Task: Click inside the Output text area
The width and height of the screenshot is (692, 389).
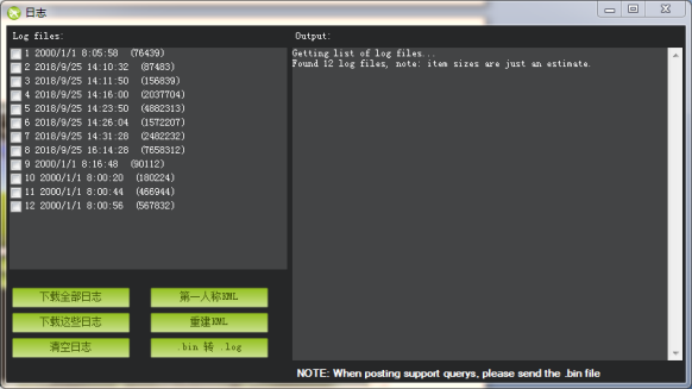Action: coord(480,204)
